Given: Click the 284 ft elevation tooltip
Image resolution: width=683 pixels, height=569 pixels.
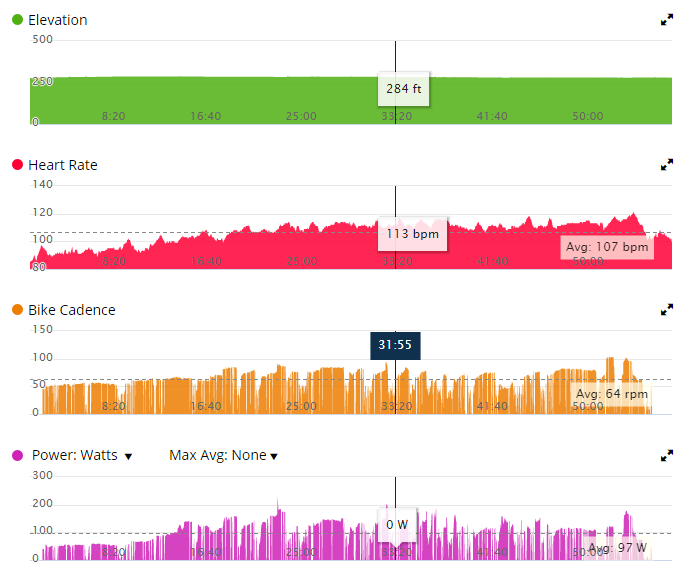Looking at the screenshot, I should click(403, 89).
